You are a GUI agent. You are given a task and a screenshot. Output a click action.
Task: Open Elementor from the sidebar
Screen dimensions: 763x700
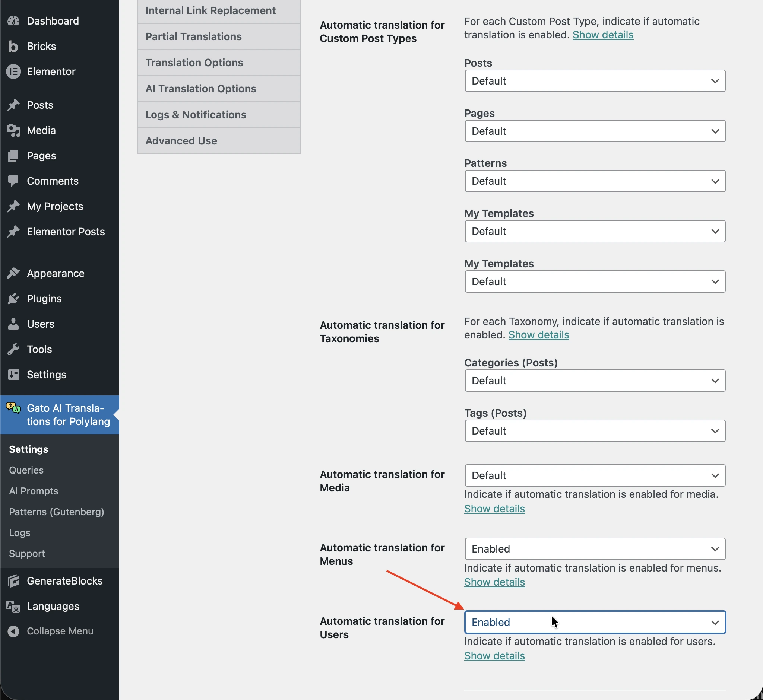pyautogui.click(x=14, y=71)
